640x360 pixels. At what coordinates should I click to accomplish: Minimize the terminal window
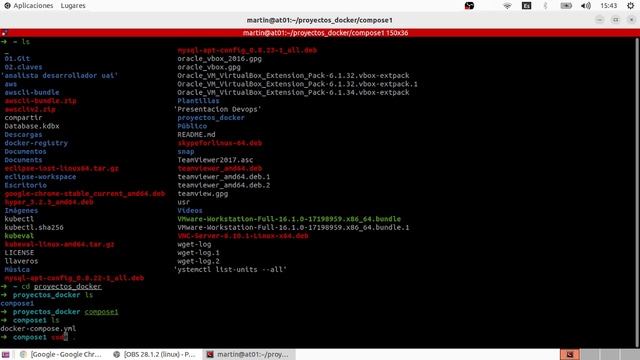600,20
